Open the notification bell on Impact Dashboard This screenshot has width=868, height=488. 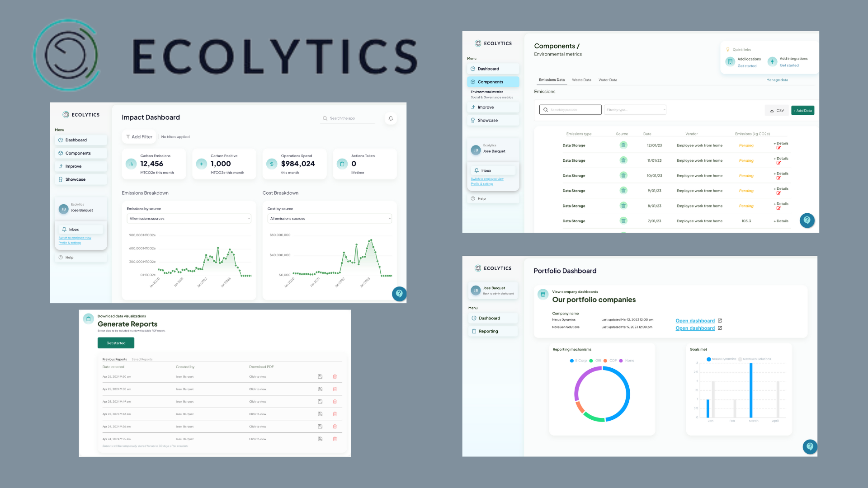pos(391,118)
